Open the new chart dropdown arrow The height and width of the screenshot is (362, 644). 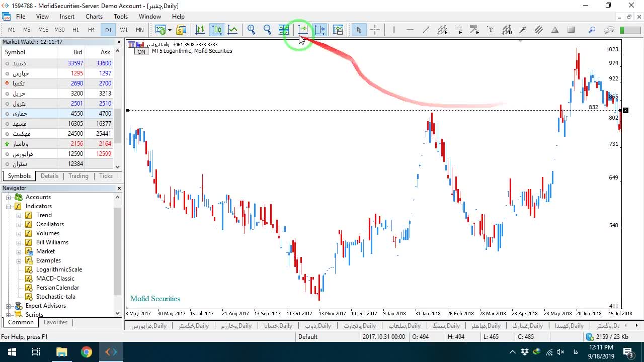(170, 30)
